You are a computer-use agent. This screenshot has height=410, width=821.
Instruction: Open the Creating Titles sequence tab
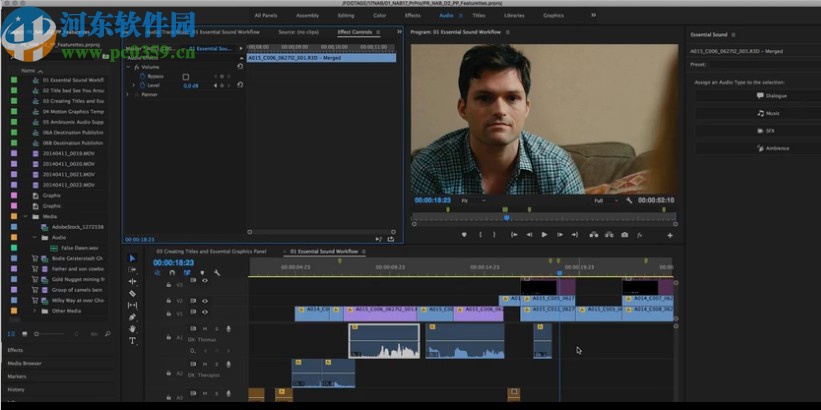tap(210, 251)
